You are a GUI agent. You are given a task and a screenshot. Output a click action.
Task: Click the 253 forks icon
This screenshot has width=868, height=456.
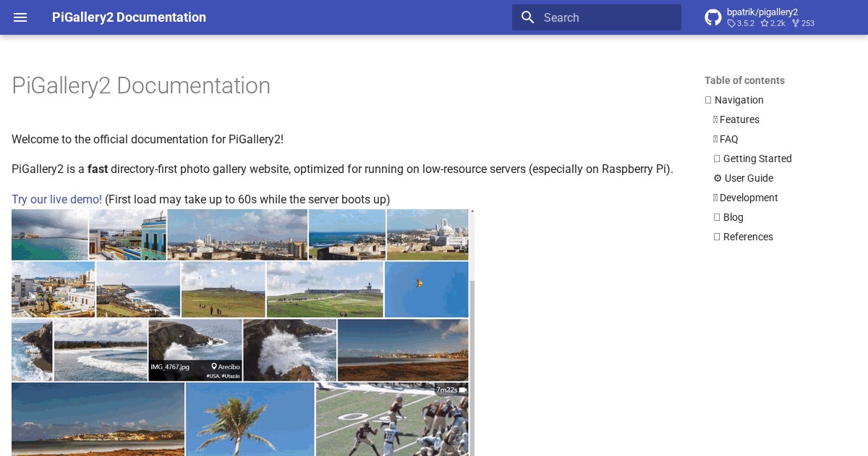click(796, 23)
